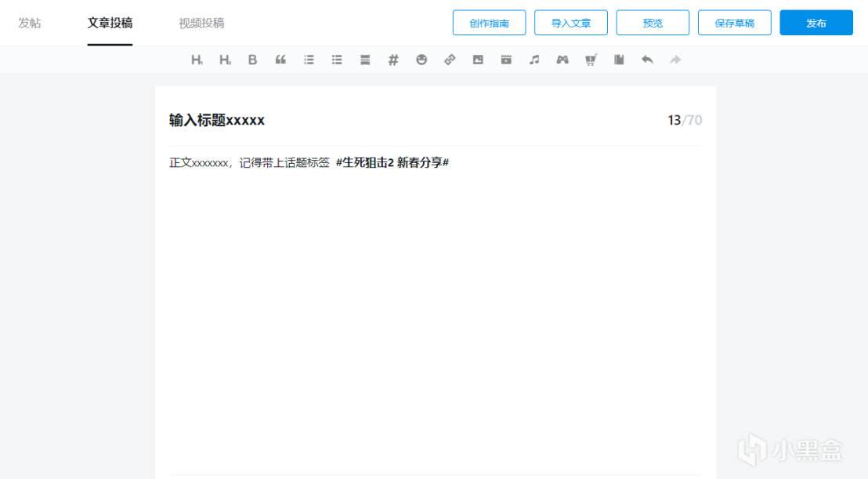Viewport: 868px width, 479px height.
Task: Insert bulleted unordered list
Action: [337, 60]
